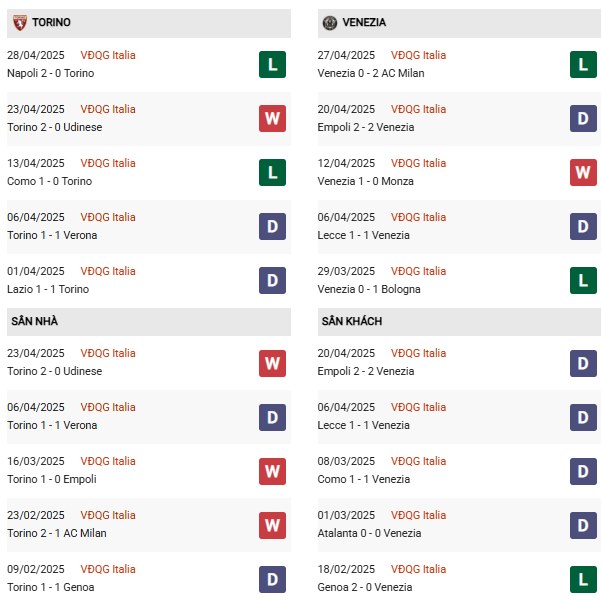Click the W badge for Torino 1 - 0 Empoli
602x600 pixels.
(x=272, y=471)
